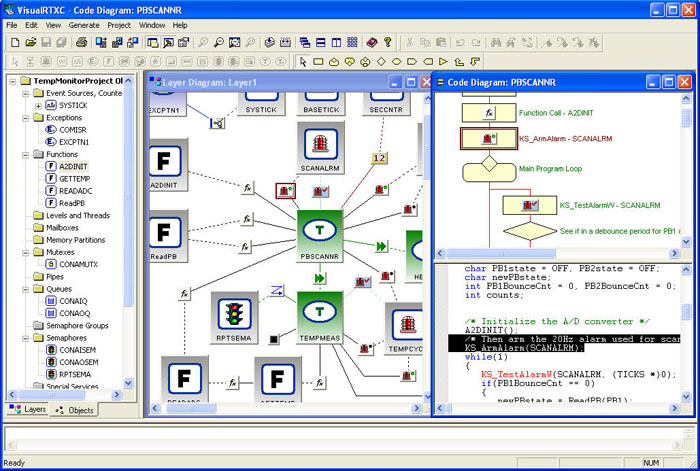Click the NUM indicator in the status bar
This screenshot has height=471, width=700.
[651, 463]
